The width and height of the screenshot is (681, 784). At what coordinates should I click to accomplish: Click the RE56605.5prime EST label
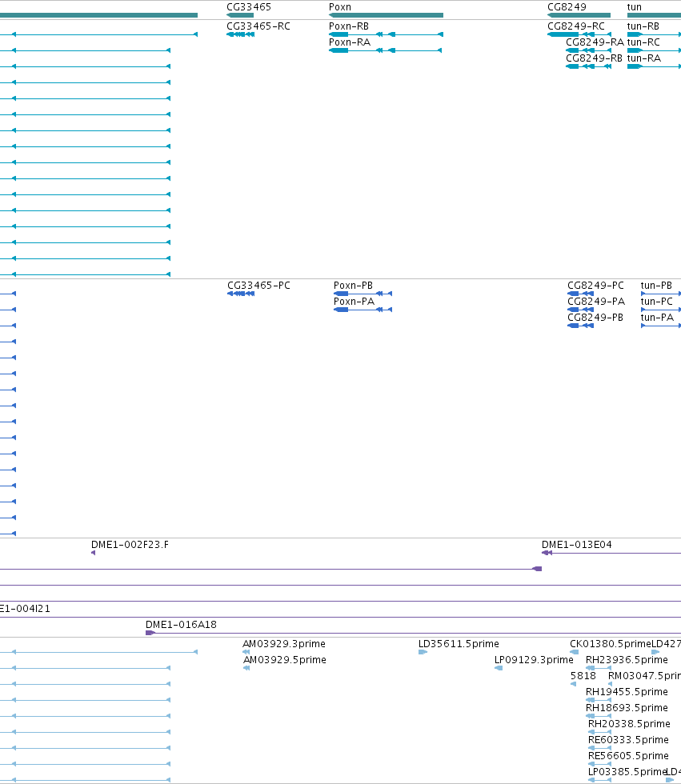pos(628,755)
